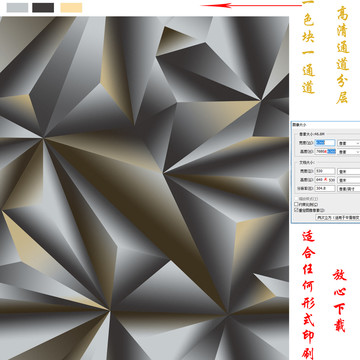Viewport: 360px width, 360px height.
Task: Click the Image Size dialog title bar
Action: click(326, 125)
